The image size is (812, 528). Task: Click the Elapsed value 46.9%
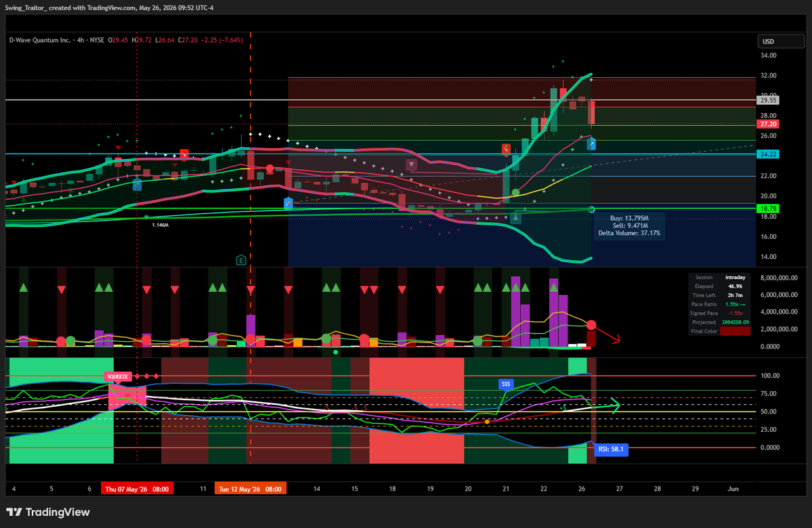pos(735,286)
